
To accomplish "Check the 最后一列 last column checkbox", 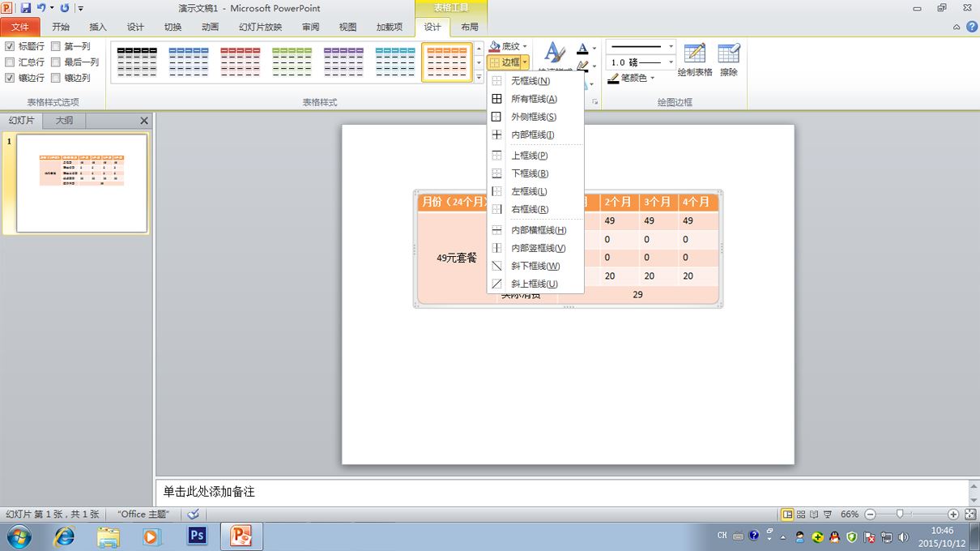I will 56,62.
